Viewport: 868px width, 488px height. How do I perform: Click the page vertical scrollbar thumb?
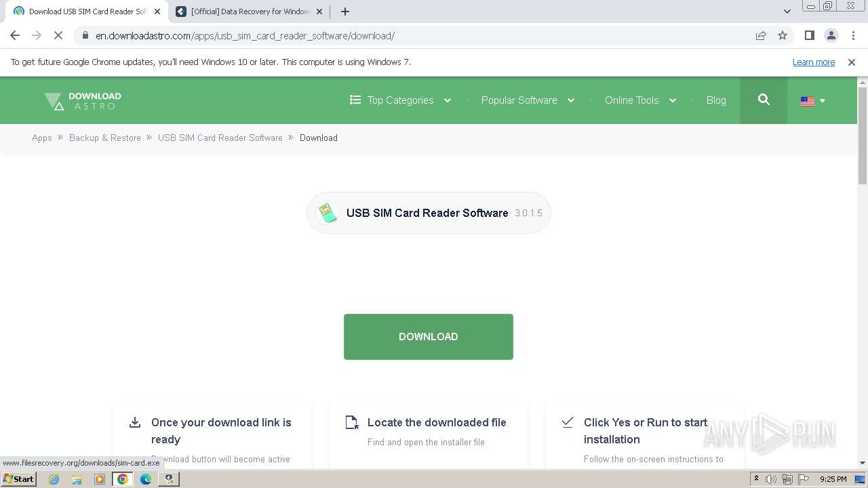pos(863,136)
